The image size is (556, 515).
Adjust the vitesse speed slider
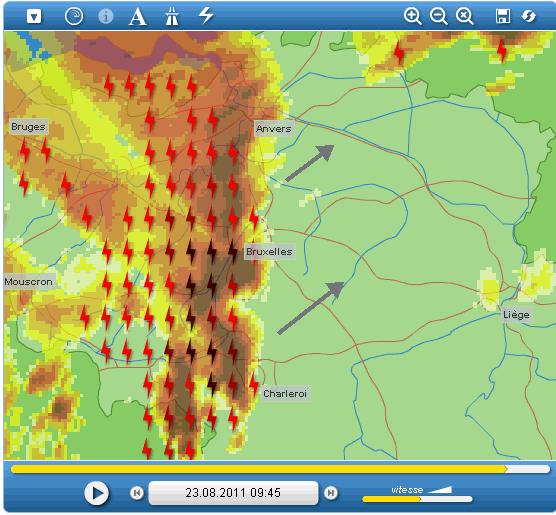point(417,499)
